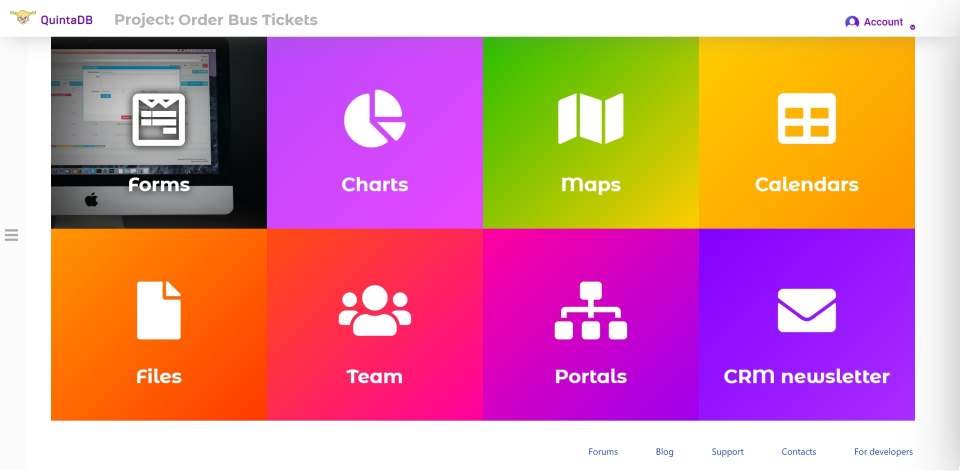Click the Forms table icon
The width and height of the screenshot is (960, 475).
pos(159,119)
